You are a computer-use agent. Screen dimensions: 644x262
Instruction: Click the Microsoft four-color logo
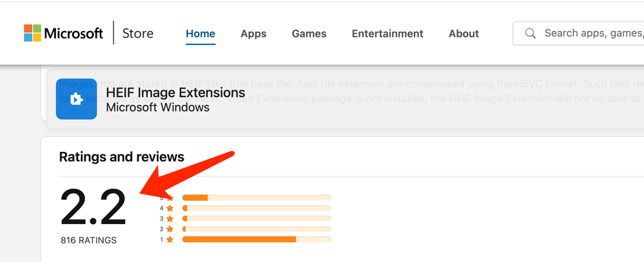click(x=32, y=33)
